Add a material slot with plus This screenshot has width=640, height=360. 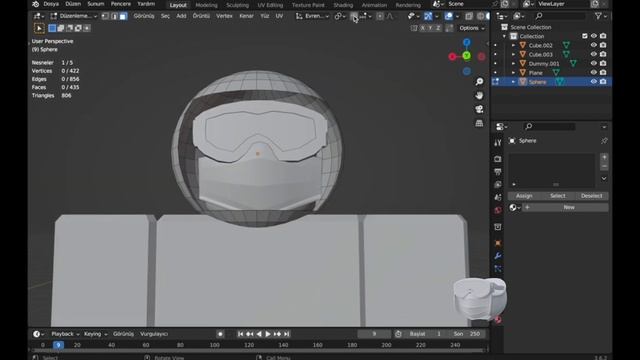pyautogui.click(x=604, y=158)
